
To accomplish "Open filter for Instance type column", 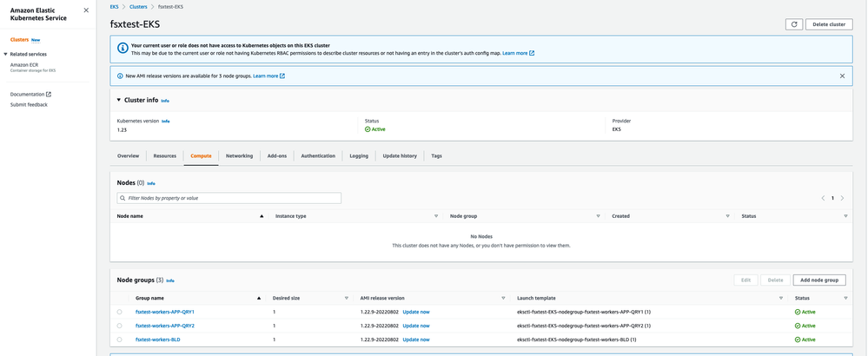I will click(436, 216).
